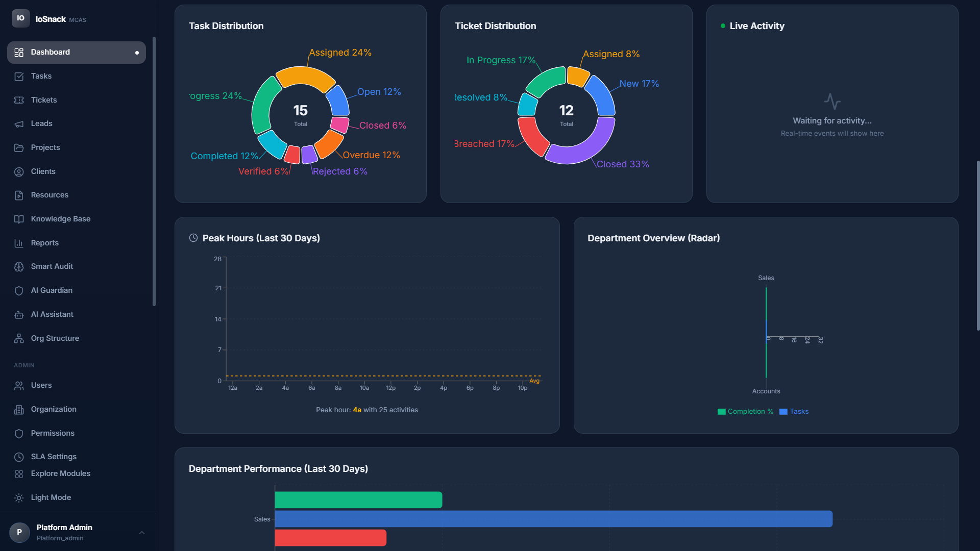Open Tickets using its sidebar icon
Viewport: 980px width, 551px height.
[18, 100]
